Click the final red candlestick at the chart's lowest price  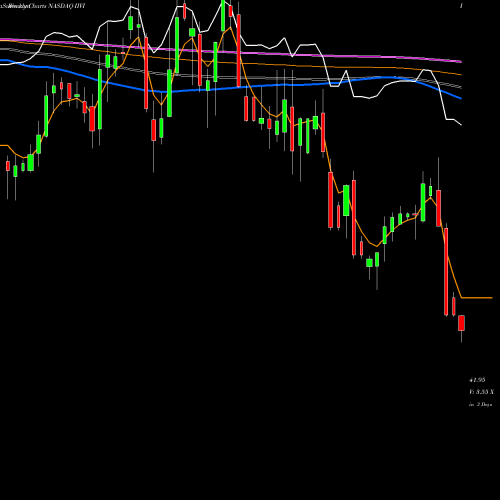tap(461, 323)
